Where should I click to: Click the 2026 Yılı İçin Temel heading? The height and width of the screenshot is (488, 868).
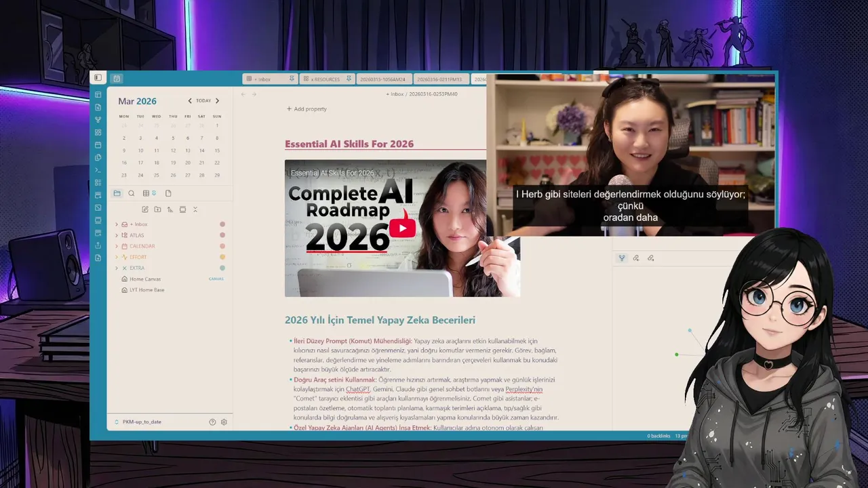click(x=380, y=320)
